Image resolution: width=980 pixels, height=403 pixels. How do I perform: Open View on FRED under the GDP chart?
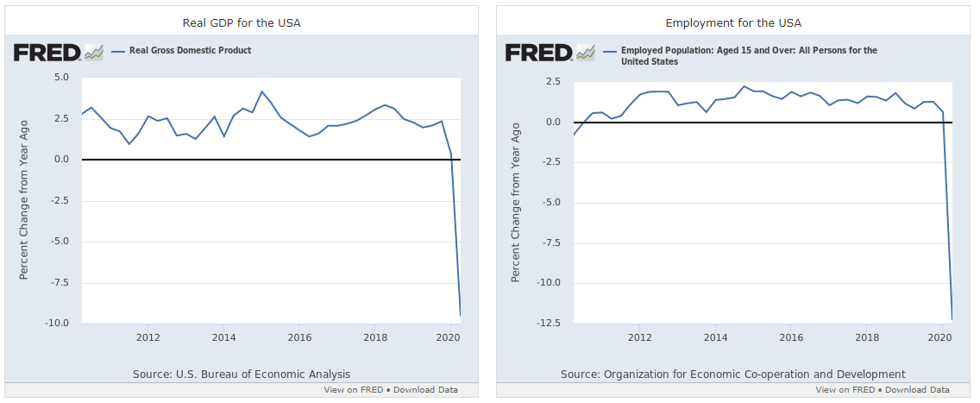(x=353, y=390)
